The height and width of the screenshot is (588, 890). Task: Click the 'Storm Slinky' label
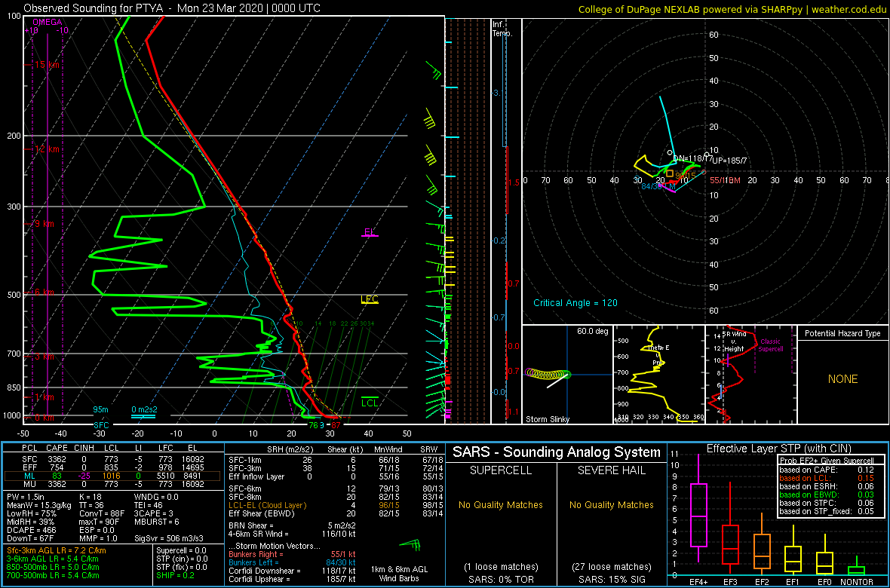click(548, 419)
